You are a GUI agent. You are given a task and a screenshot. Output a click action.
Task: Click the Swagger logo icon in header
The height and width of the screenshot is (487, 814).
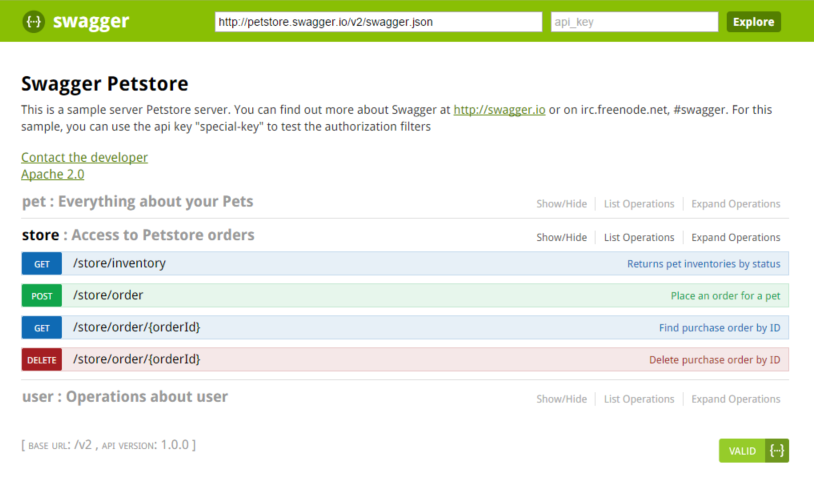[33, 21]
